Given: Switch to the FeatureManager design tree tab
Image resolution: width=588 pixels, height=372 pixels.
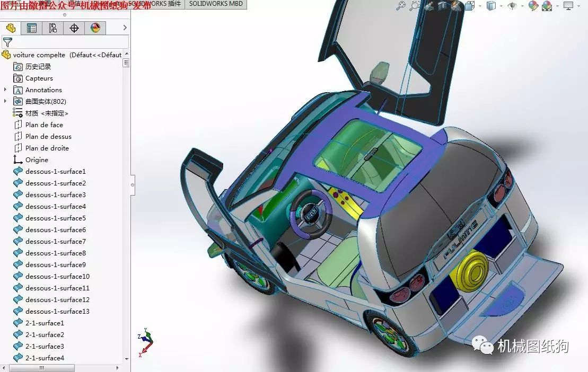Looking at the screenshot, I should pyautogui.click(x=11, y=28).
